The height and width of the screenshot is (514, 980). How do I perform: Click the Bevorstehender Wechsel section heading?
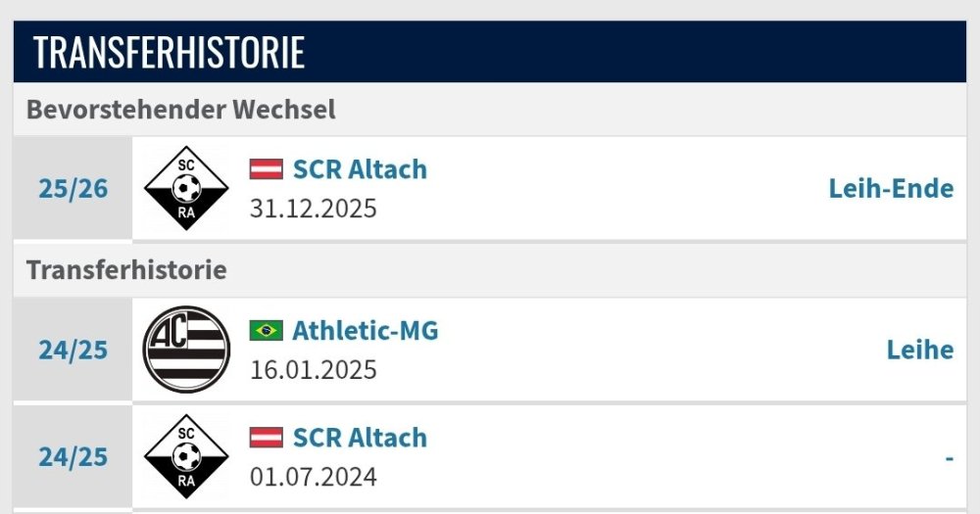click(180, 110)
